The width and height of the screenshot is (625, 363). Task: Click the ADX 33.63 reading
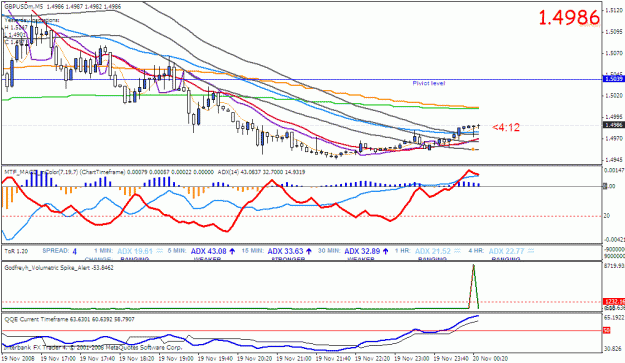click(x=285, y=251)
